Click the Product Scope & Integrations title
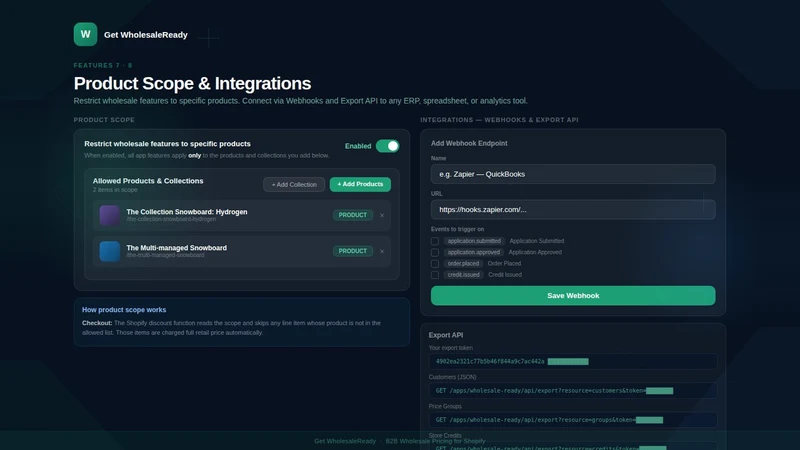The image size is (800, 450). (x=192, y=83)
